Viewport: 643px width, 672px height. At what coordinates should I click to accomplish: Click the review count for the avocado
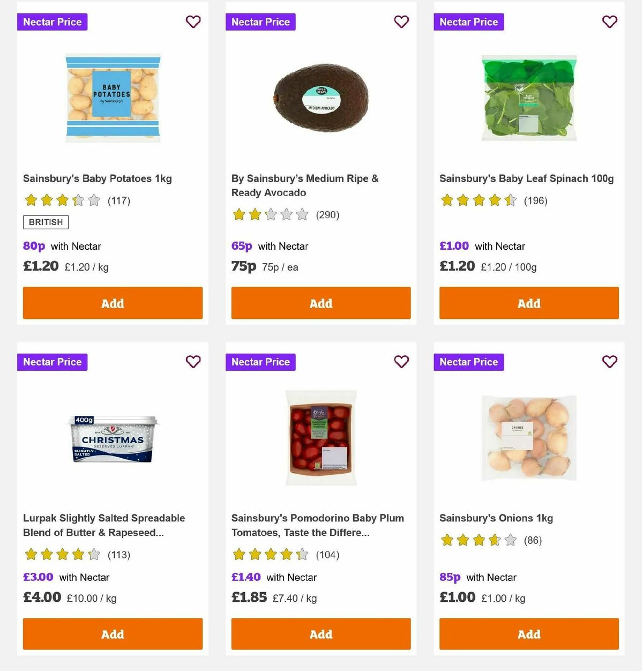click(x=327, y=214)
